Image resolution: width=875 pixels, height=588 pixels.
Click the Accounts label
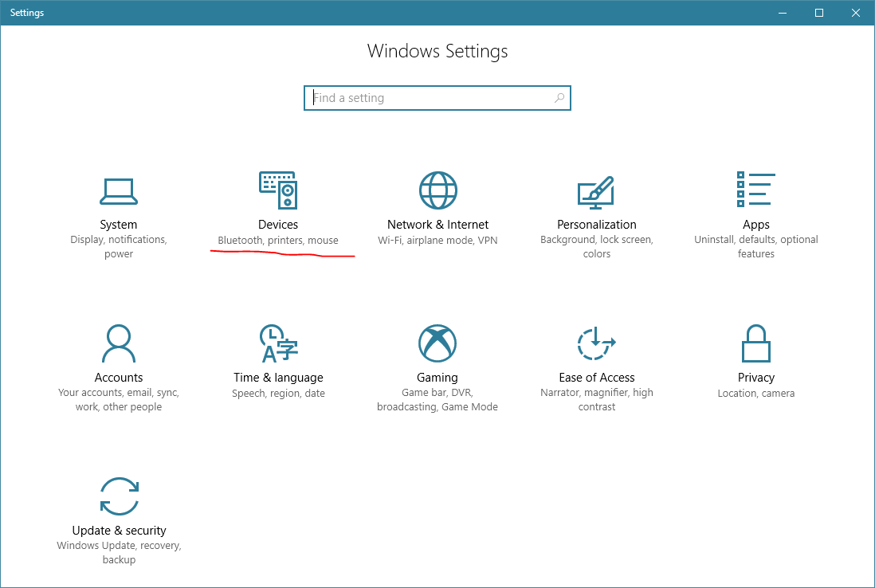coord(119,377)
